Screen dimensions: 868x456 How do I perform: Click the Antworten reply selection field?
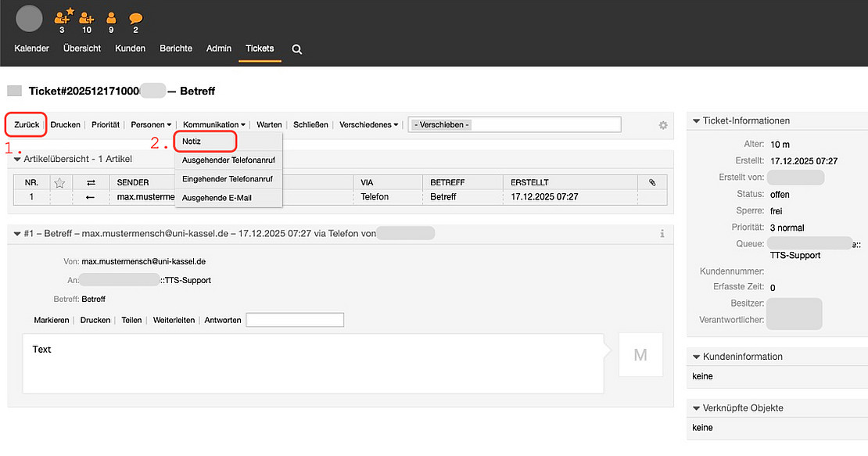pyautogui.click(x=294, y=320)
